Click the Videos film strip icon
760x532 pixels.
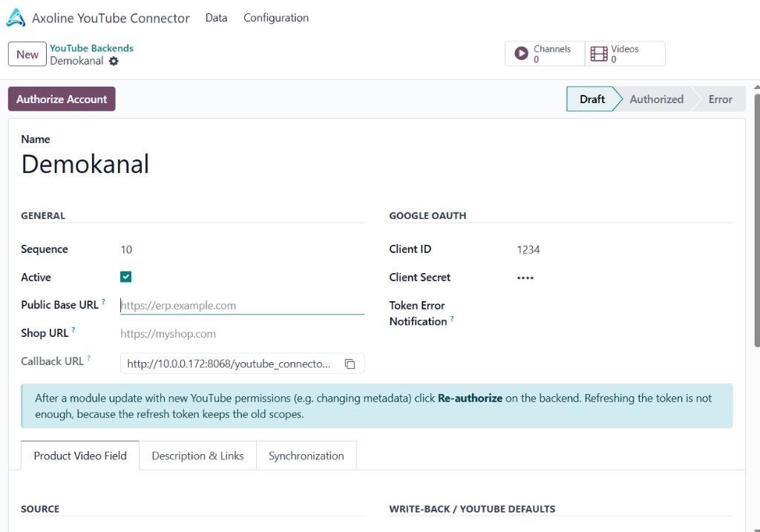pos(599,53)
